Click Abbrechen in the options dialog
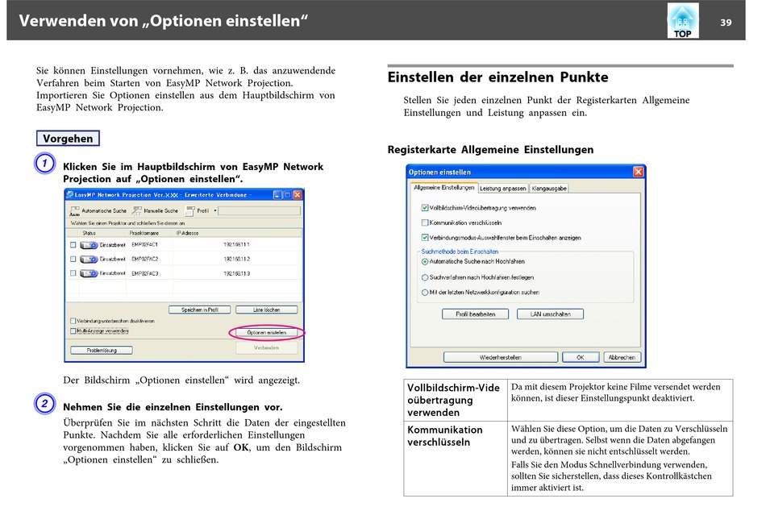The height and width of the screenshot is (532, 766). [x=622, y=357]
